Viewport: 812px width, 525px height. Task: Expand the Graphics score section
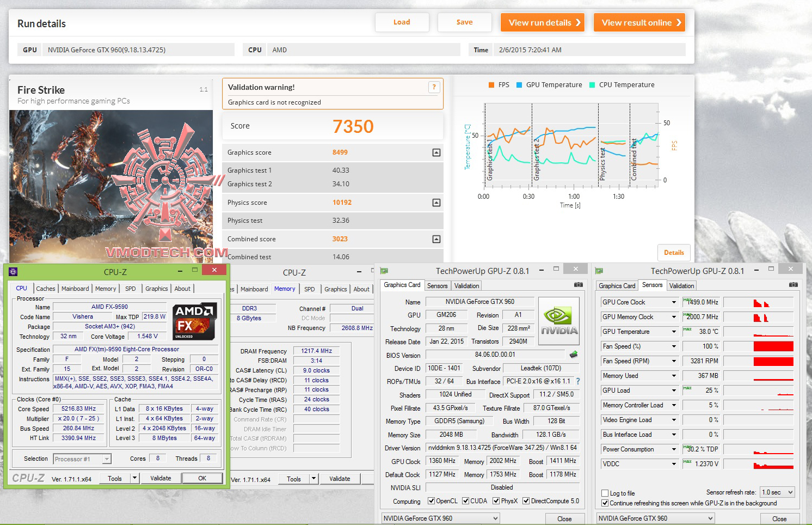tap(436, 152)
